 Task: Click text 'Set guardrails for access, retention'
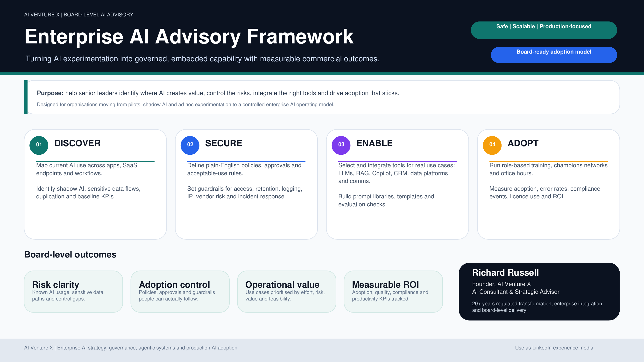245,193
